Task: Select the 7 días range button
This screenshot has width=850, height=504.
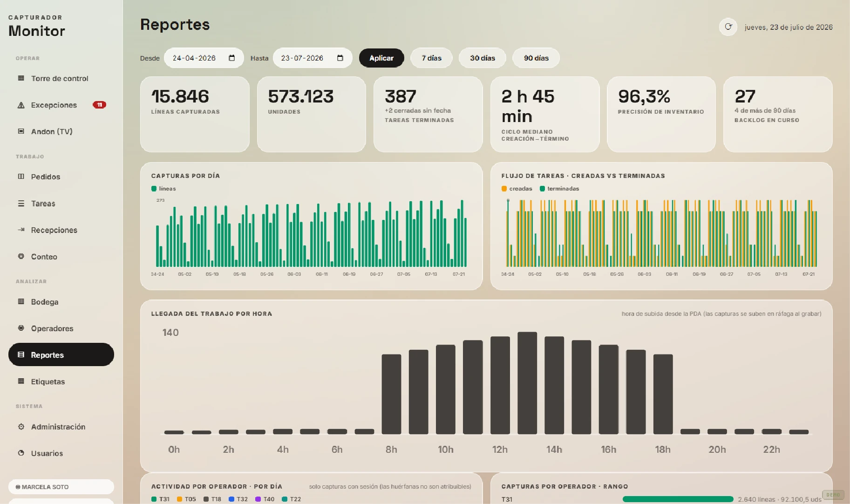Action: pyautogui.click(x=432, y=58)
